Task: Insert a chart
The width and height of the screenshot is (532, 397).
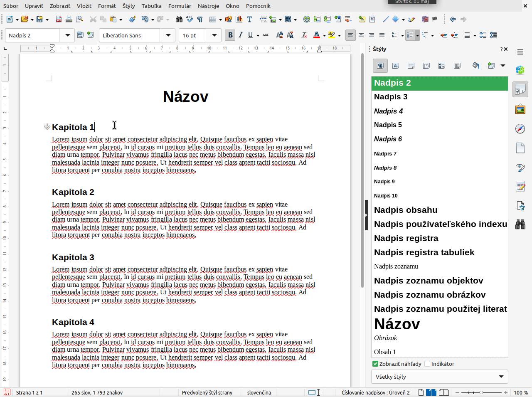Action: (x=239, y=19)
